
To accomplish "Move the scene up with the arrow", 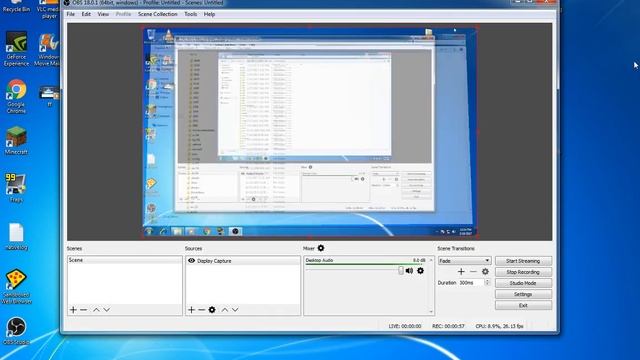I will [x=96, y=310].
